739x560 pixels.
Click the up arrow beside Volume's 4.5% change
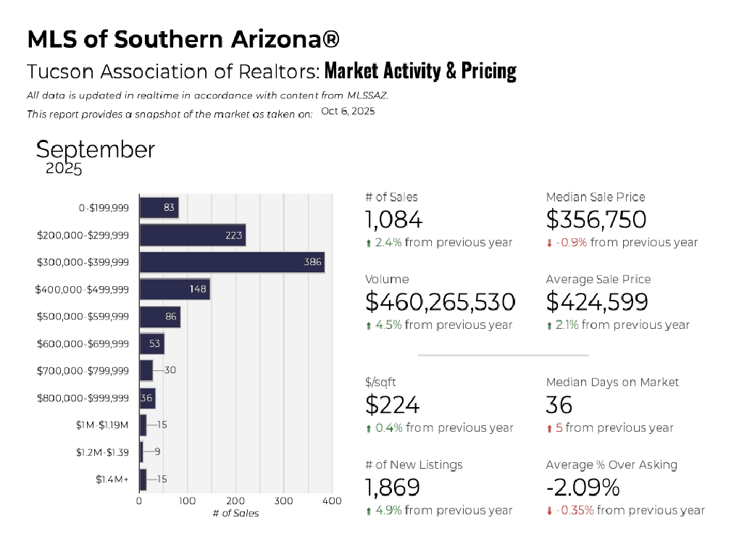(368, 326)
